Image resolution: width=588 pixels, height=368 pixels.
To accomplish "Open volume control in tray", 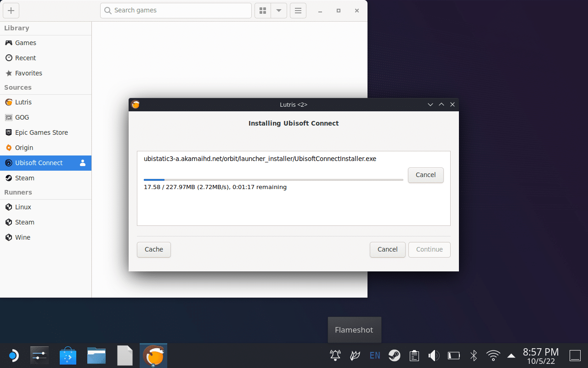I will [x=434, y=355].
